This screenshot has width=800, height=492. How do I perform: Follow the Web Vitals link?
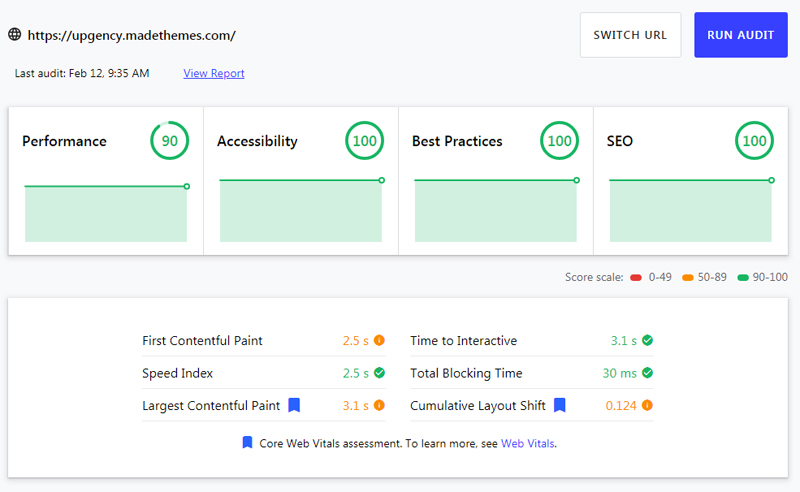point(527,443)
